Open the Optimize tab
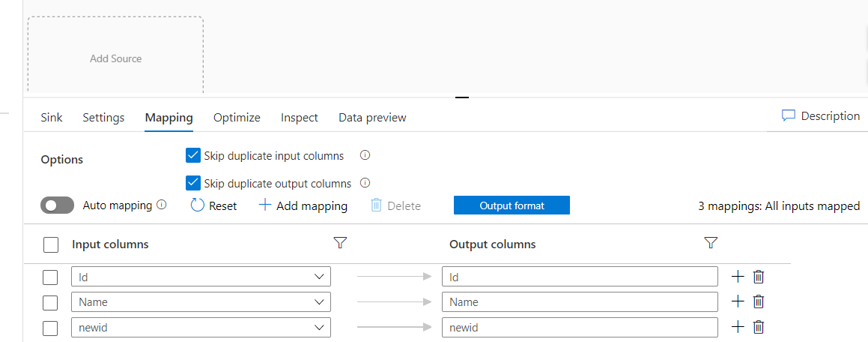The height and width of the screenshot is (342, 868). tap(237, 118)
